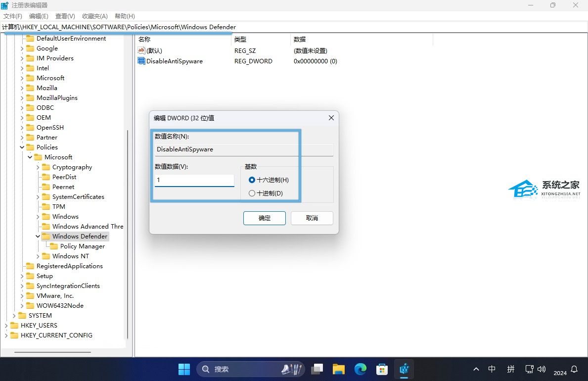Sort values by the Data column header

click(362, 40)
